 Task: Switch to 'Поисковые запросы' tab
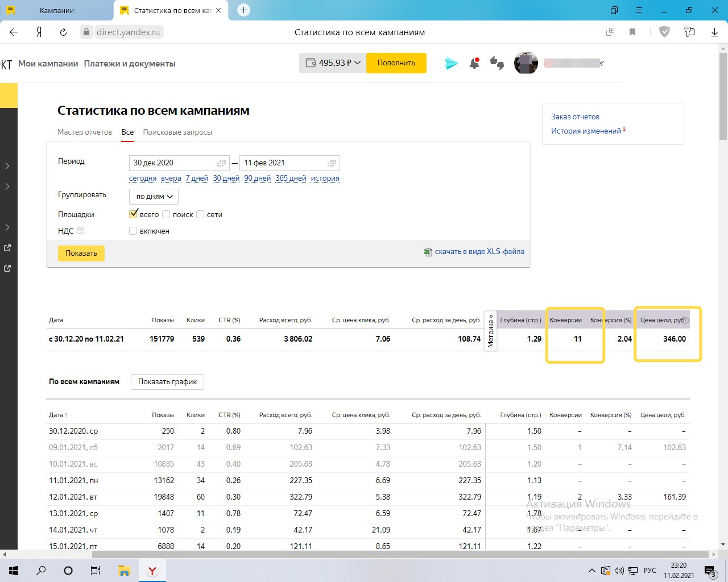[177, 132]
